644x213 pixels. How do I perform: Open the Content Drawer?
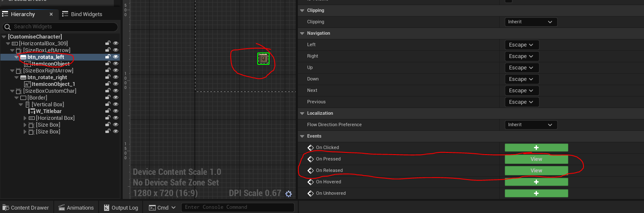coord(26,207)
